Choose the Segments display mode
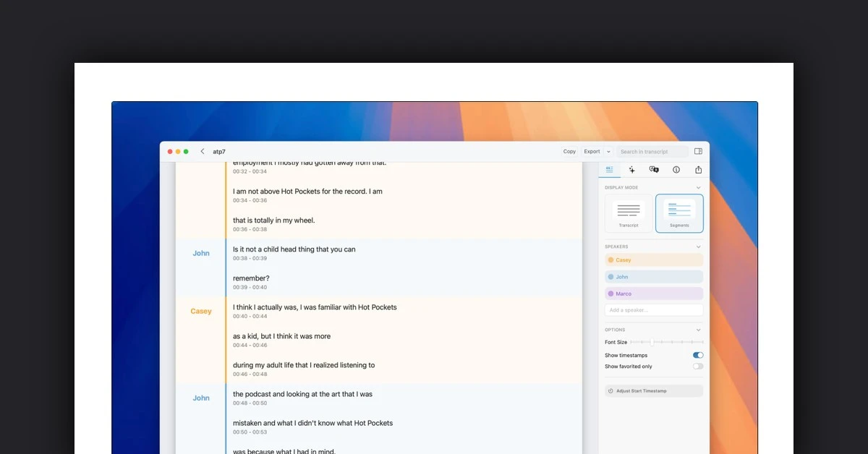Screen dimensions: 868x454 679,213
